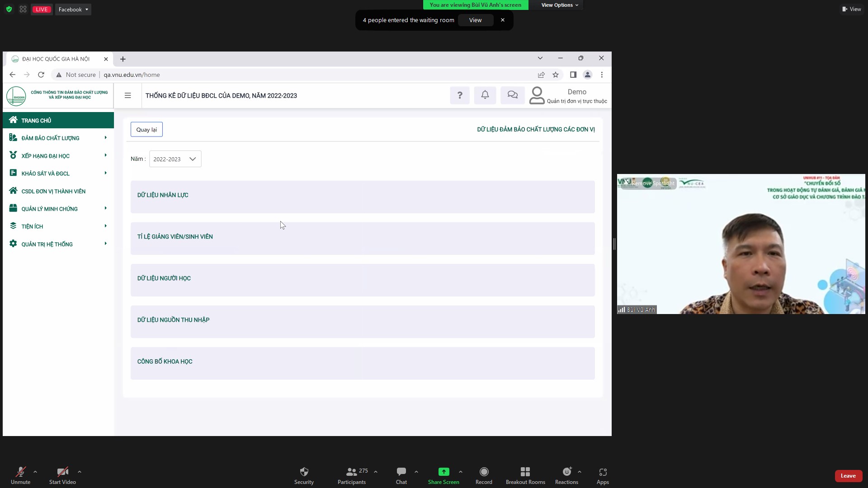The width and height of the screenshot is (868, 488).
Task: Bookmark page with star icon
Action: coord(556,75)
